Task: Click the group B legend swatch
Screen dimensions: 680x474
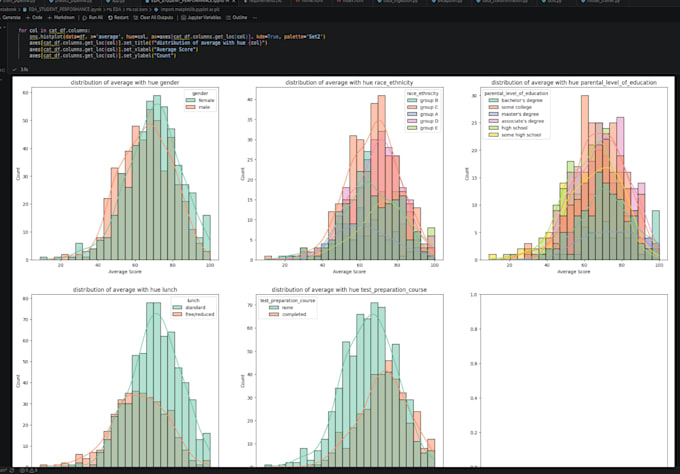Action: click(x=412, y=100)
